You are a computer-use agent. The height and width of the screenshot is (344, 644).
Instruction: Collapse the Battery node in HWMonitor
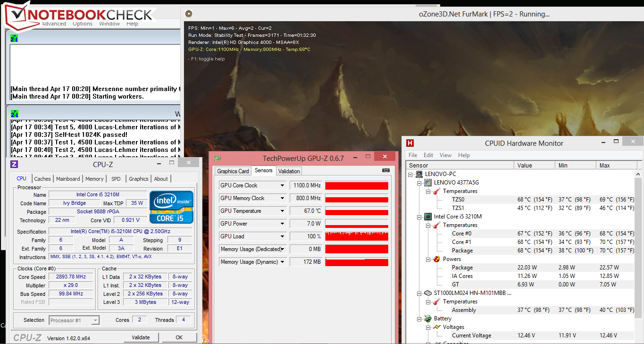coord(419,319)
